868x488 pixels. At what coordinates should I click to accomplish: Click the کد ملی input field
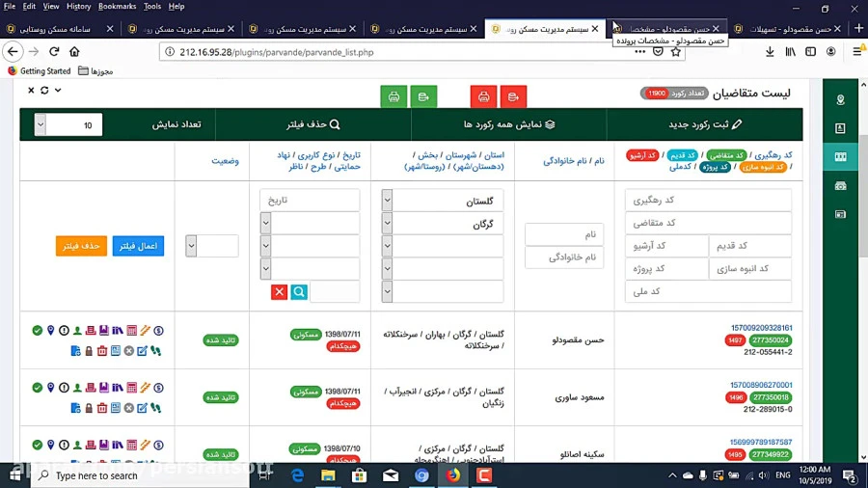pos(708,291)
